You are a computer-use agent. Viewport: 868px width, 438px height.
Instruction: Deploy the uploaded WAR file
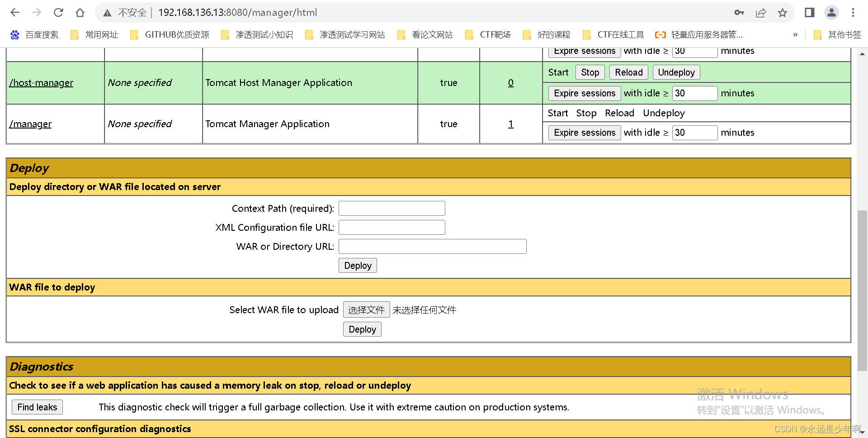click(362, 329)
